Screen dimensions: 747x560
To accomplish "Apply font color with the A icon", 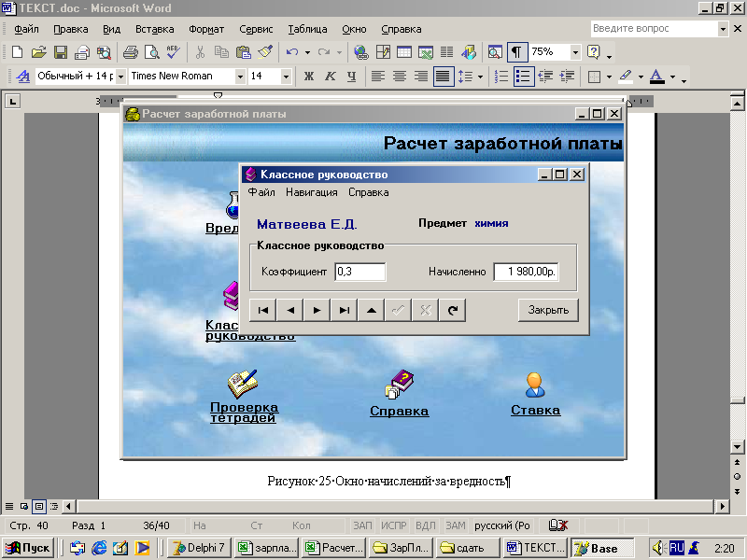I will (657, 77).
